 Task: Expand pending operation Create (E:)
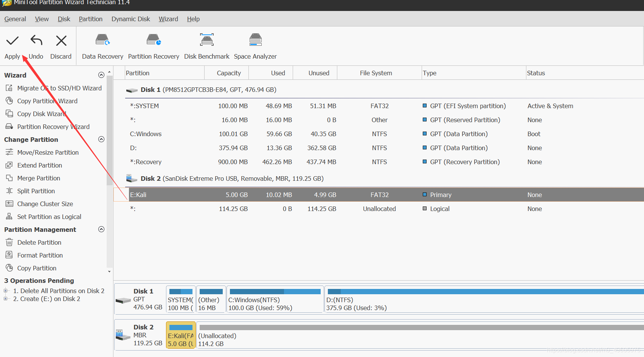[6, 299]
